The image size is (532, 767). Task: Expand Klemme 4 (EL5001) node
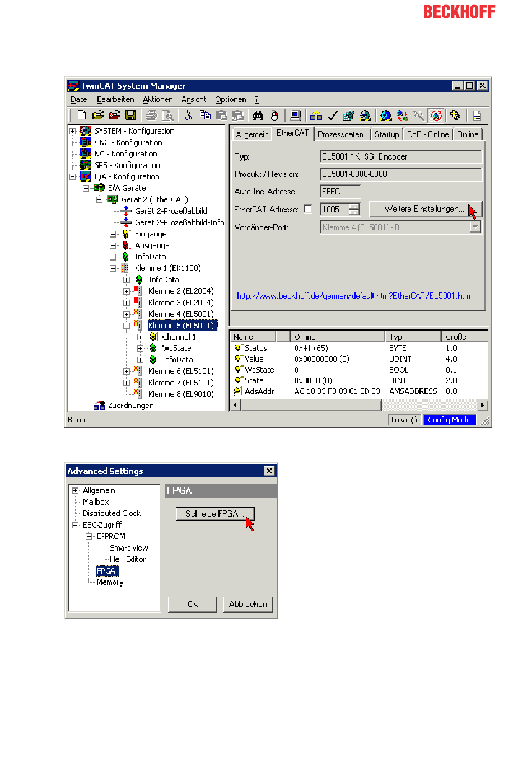127,314
